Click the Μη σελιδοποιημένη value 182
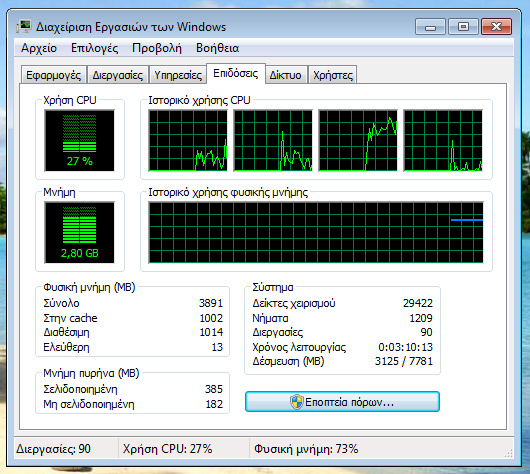Image resolution: width=530 pixels, height=474 pixels. click(x=214, y=404)
